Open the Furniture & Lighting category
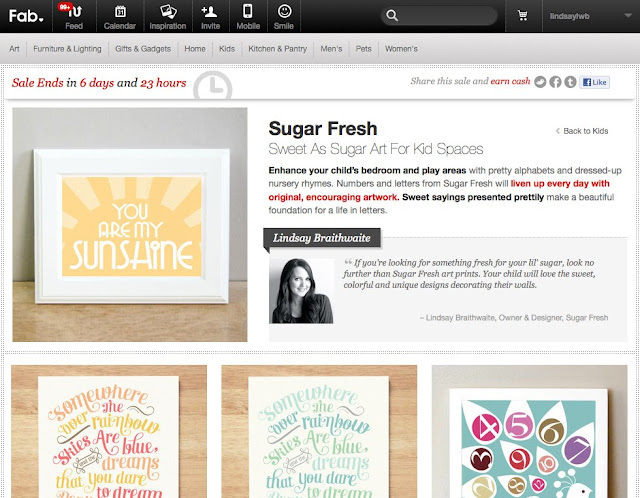The image size is (640, 498). pos(67,49)
